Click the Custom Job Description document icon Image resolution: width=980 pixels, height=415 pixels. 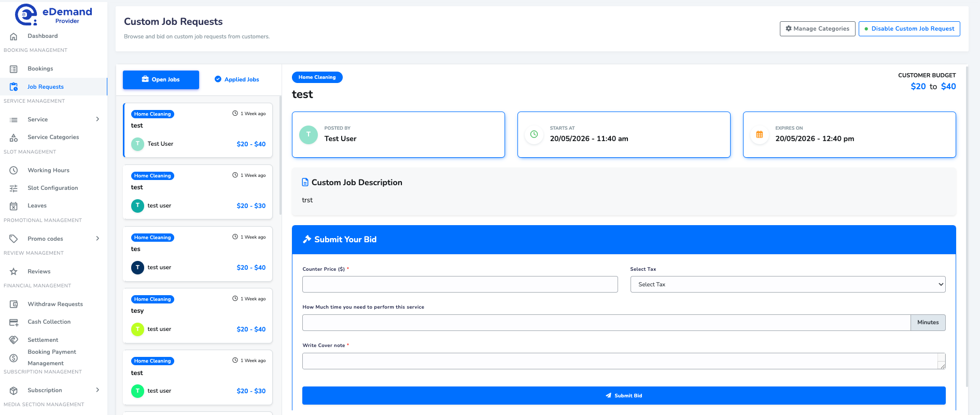pos(305,183)
